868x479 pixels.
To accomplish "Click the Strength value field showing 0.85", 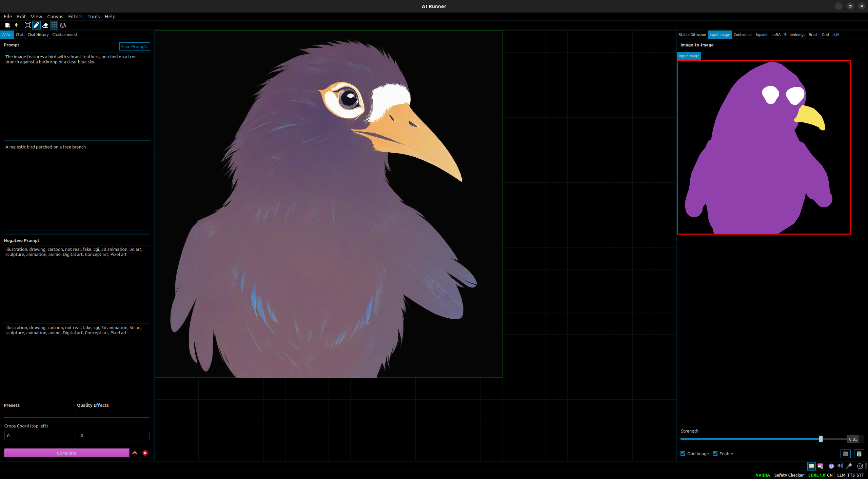I will coord(853,439).
